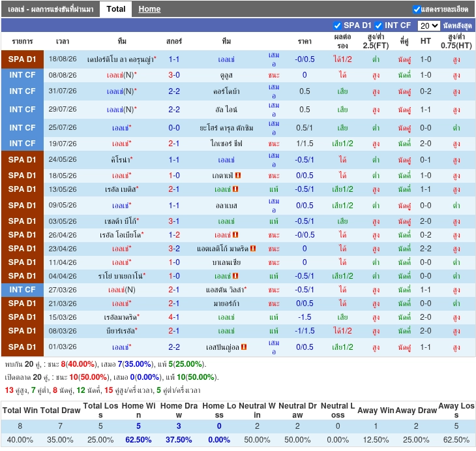
Task: Click SPA D1 label in 01/03/26 row
Action: tap(22, 347)
